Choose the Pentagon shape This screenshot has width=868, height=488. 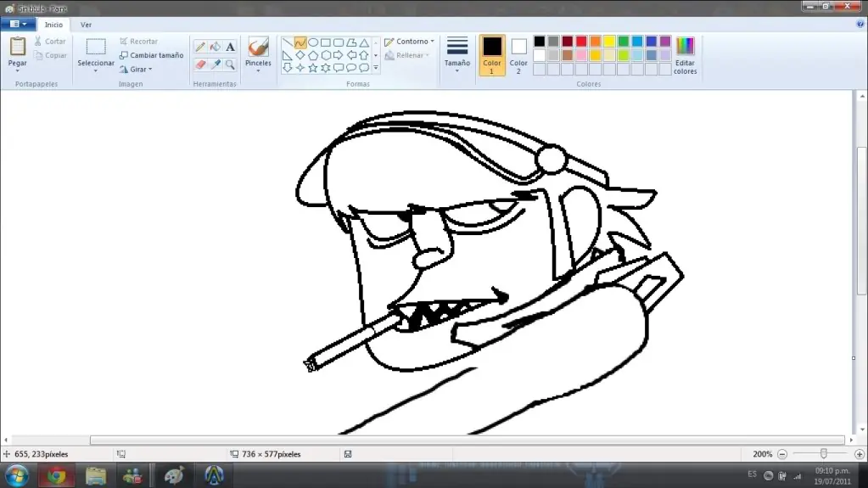pyautogui.click(x=313, y=55)
